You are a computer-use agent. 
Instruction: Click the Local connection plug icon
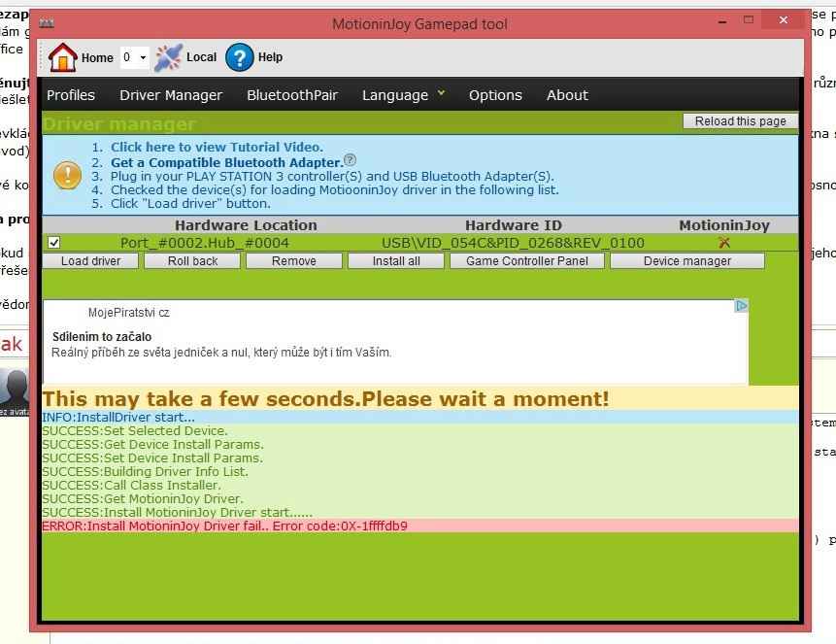tap(168, 57)
